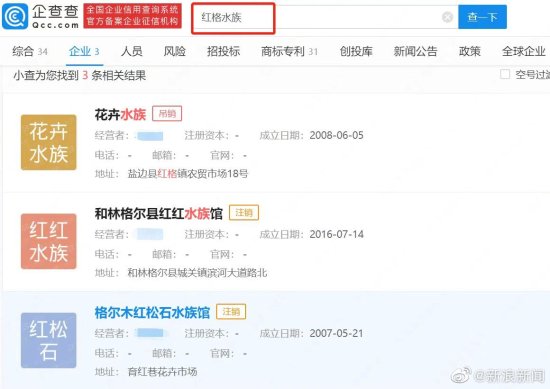Click the blurred 经营者 name of 花卉水族
Image resolution: width=550 pixels, height=389 pixels.
pos(150,136)
